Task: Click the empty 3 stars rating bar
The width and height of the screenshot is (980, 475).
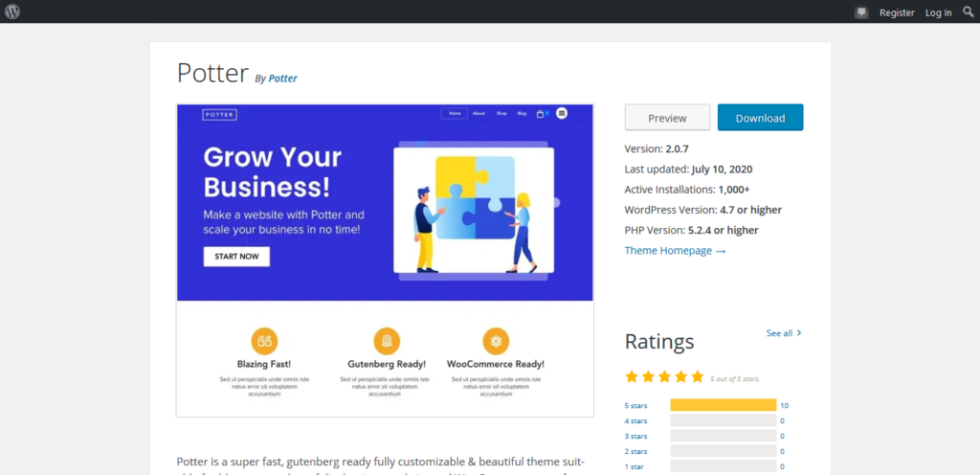Action: tap(724, 436)
